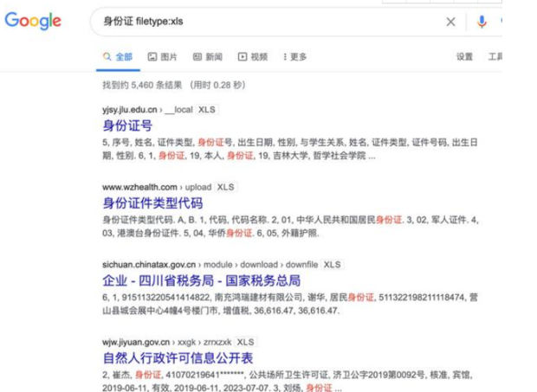Switch to the 视频 tab
This screenshot has height=392, width=537.
pos(253,57)
